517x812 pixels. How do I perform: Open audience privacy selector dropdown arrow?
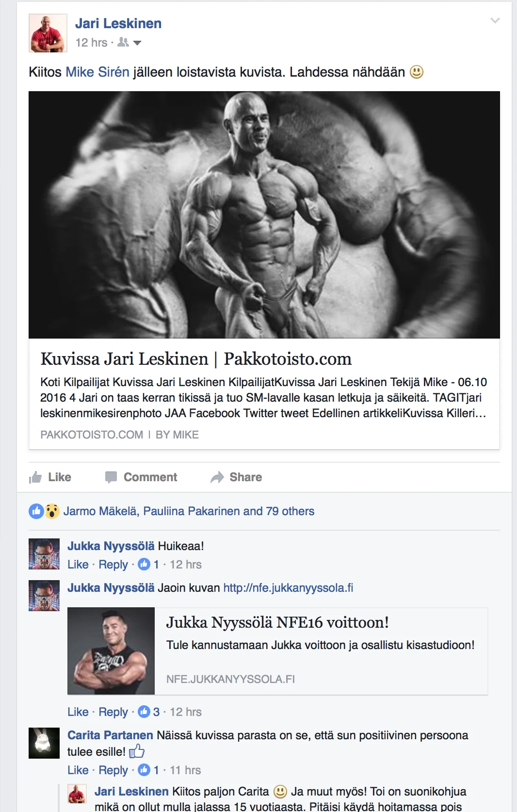[x=137, y=43]
